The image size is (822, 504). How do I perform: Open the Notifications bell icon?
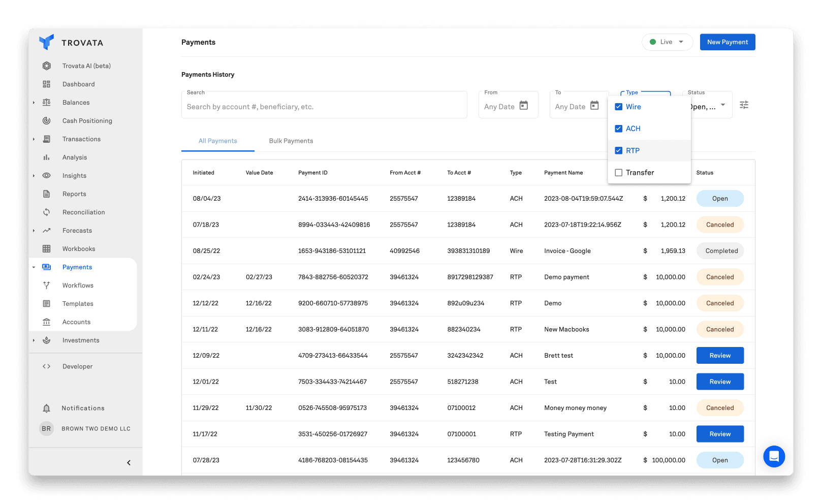pyautogui.click(x=47, y=408)
